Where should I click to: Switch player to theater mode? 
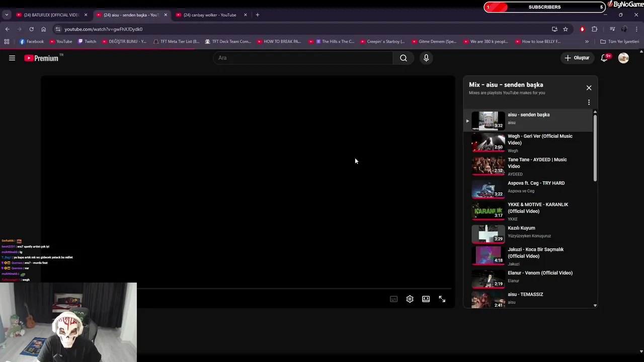pos(426,299)
